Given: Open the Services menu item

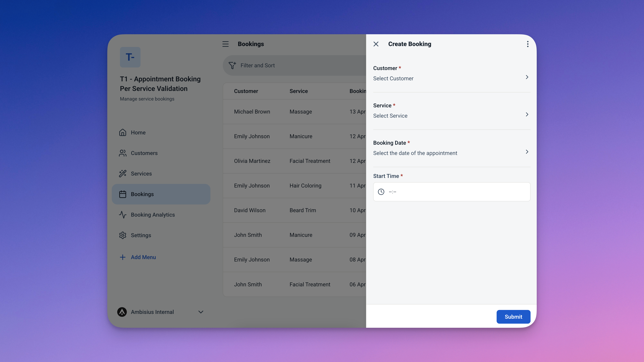Looking at the screenshot, I should coord(141,173).
